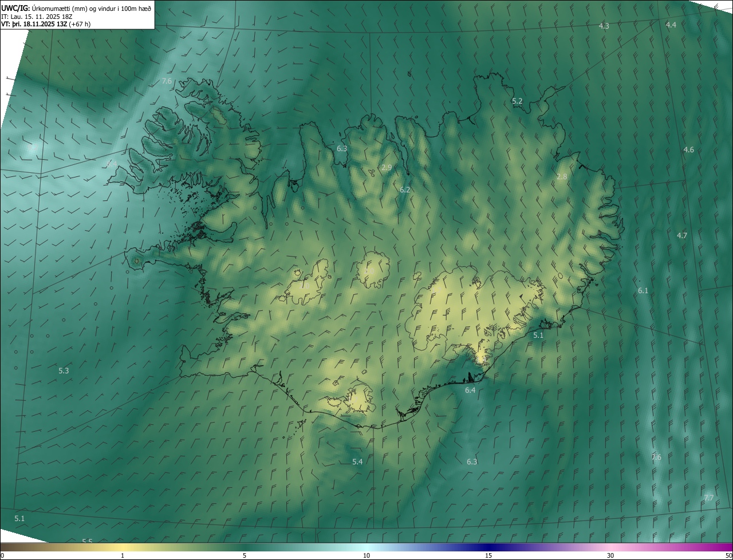Select the 2.8 value label in east Iceland
This screenshot has width=733, height=560.
point(562,177)
